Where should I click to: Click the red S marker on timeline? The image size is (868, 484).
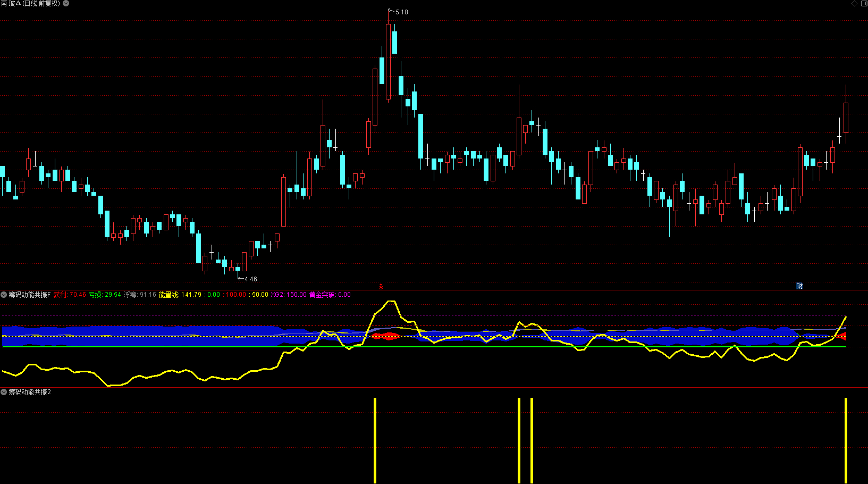pos(381,287)
